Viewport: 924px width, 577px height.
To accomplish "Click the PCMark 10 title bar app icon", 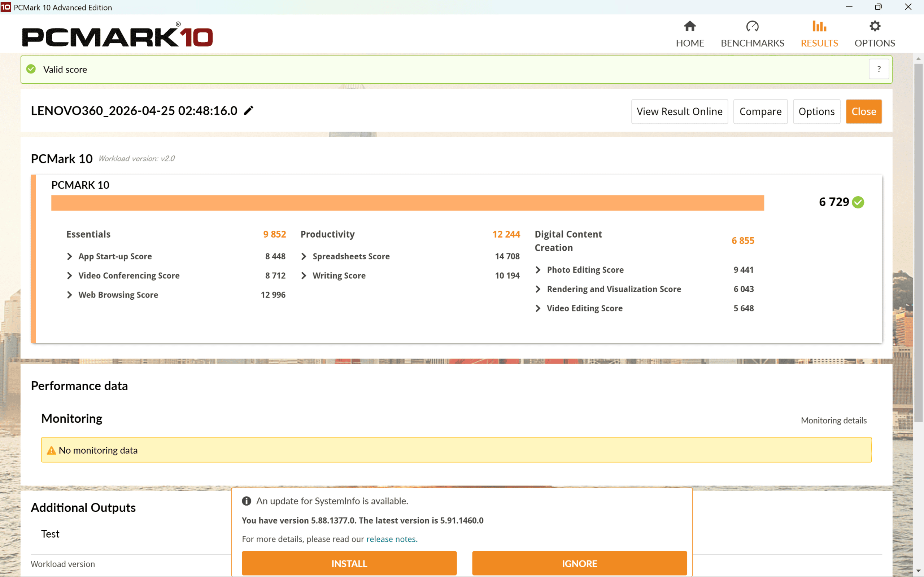I will (x=6, y=7).
